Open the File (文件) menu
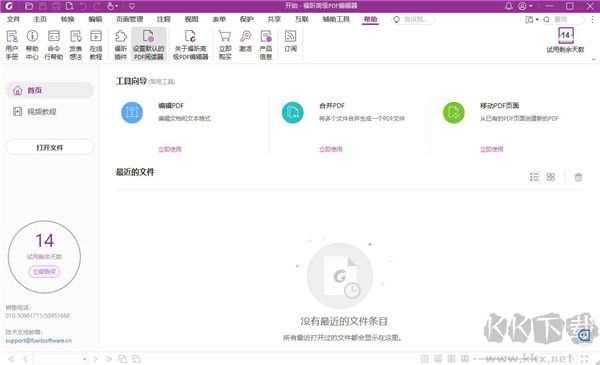This screenshot has width=600, height=365. (13, 19)
